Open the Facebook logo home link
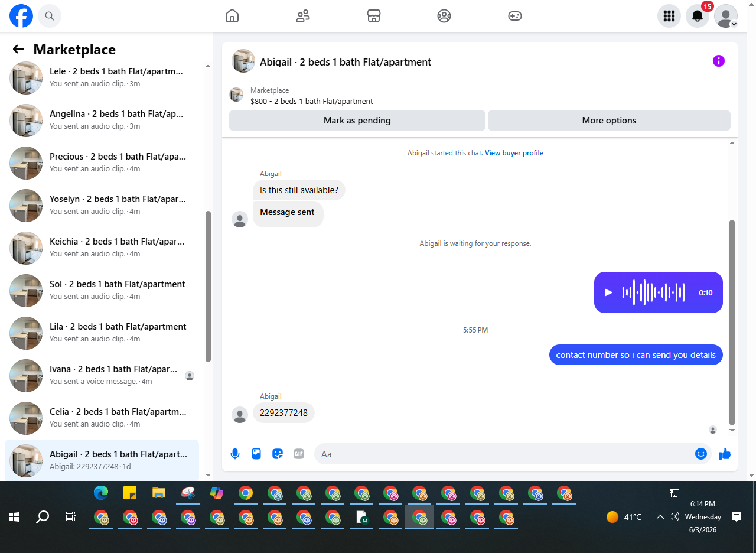The height and width of the screenshot is (553, 756). [x=21, y=16]
